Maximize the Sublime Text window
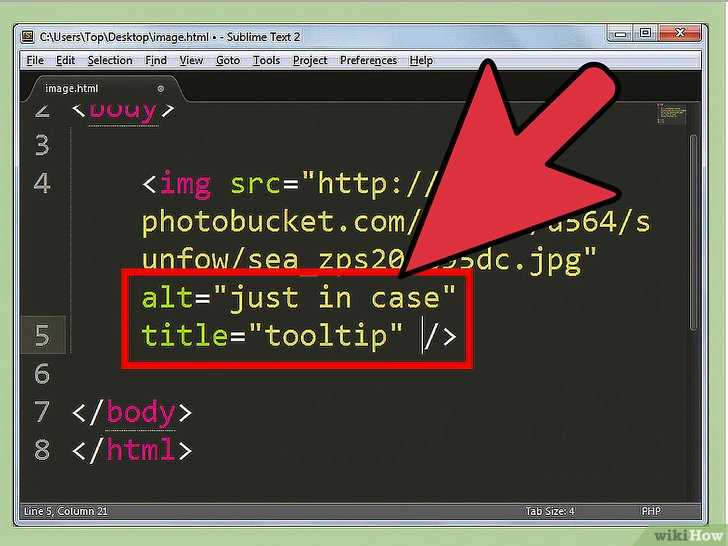 tap(645, 33)
